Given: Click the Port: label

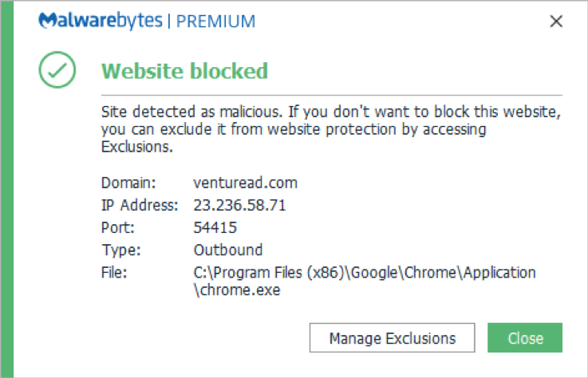Looking at the screenshot, I should coord(118,227).
